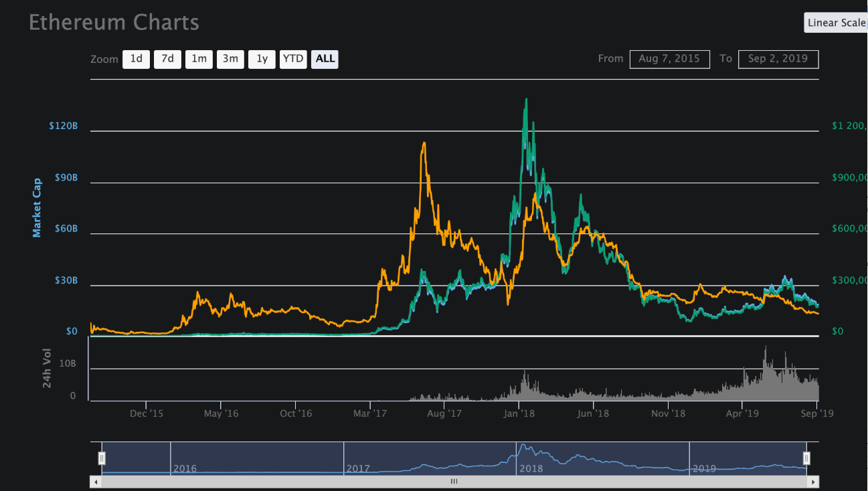The height and width of the screenshot is (491, 868).
Task: Click the Dec '15 date label
Action: (147, 413)
